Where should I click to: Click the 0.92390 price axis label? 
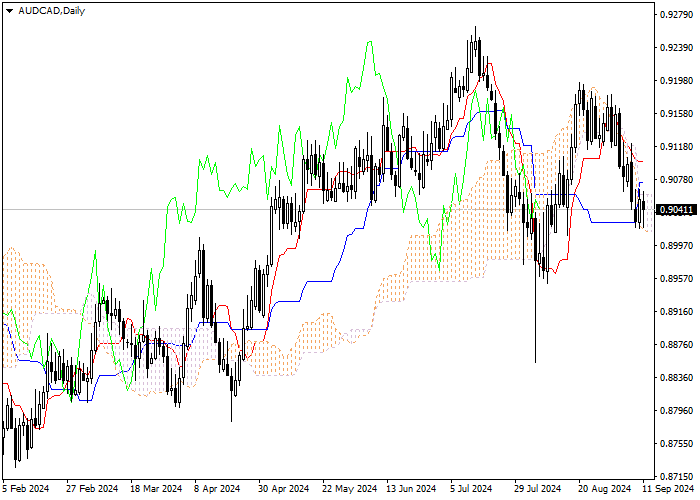pos(676,48)
